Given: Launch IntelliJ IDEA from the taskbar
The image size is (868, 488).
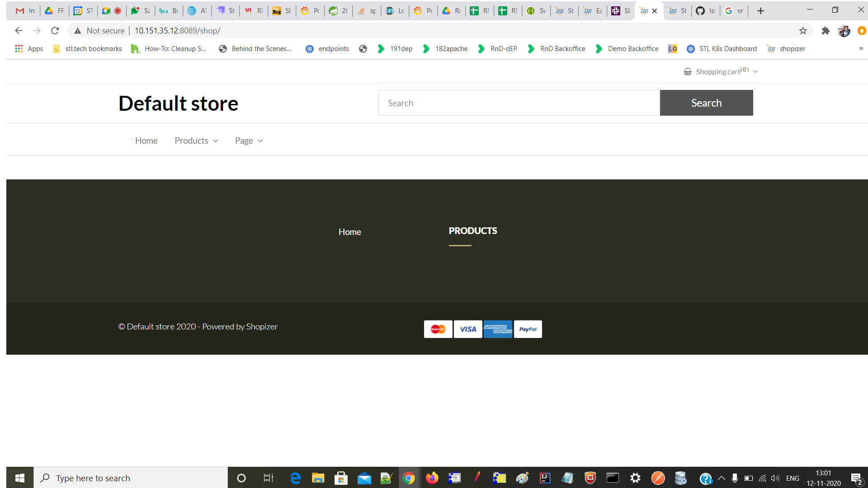Looking at the screenshot, I should click(x=545, y=478).
